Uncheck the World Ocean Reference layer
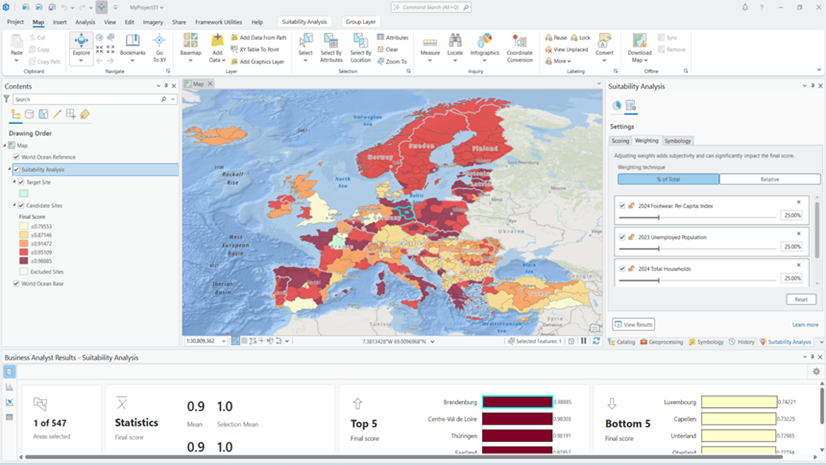 click(x=16, y=157)
